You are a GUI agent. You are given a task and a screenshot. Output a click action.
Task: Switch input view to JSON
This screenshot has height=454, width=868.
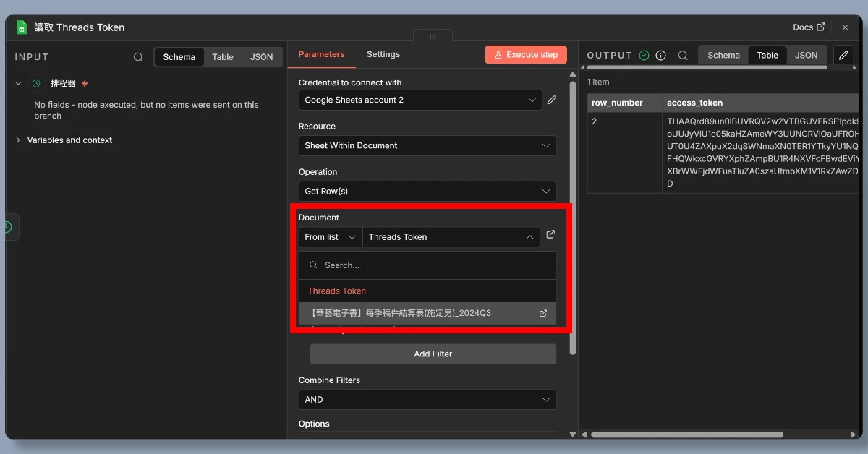coord(261,57)
